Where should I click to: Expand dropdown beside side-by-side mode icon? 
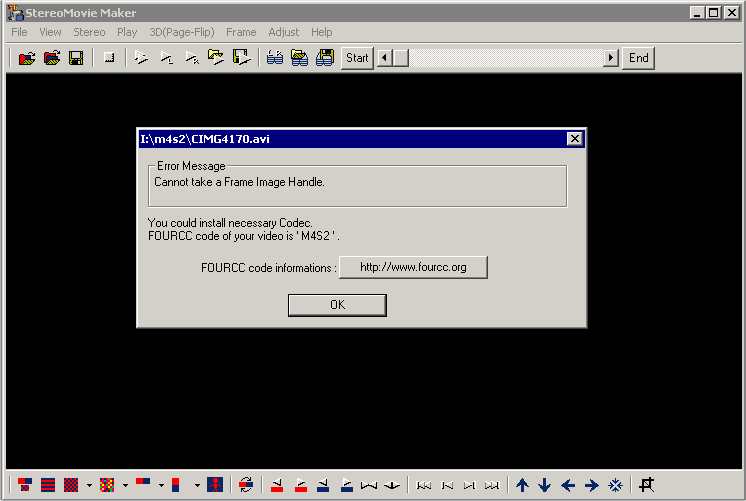(x=161, y=485)
